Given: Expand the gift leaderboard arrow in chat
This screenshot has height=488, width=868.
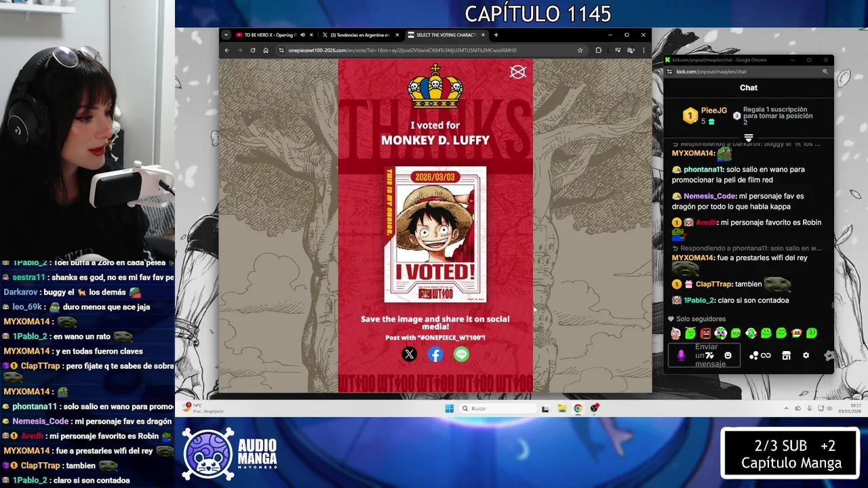Looking at the screenshot, I should pos(749,138).
